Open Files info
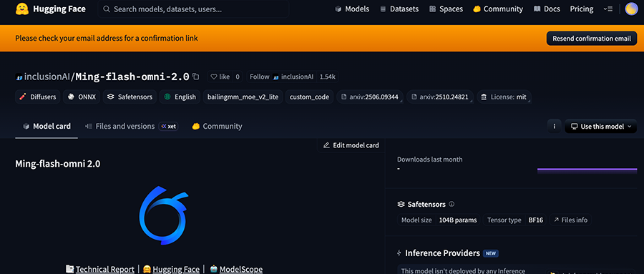The image size is (644, 274). coord(570,220)
